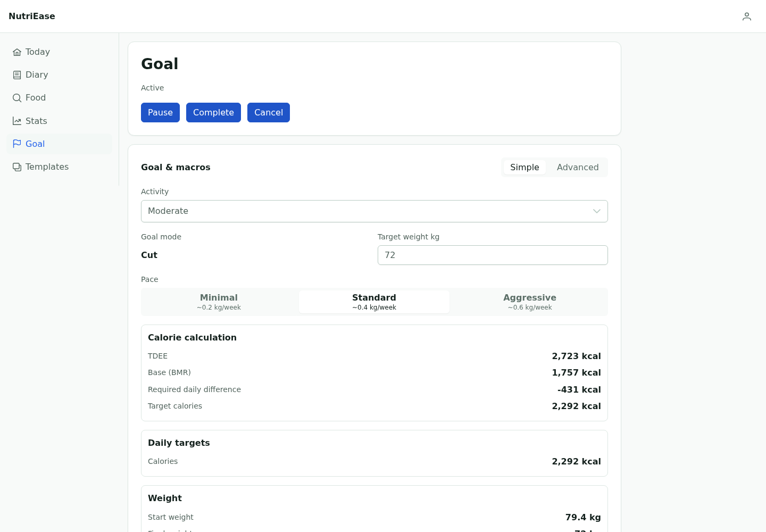The width and height of the screenshot is (766, 532).
Task: Open Templates sidebar label
Action: click(47, 167)
